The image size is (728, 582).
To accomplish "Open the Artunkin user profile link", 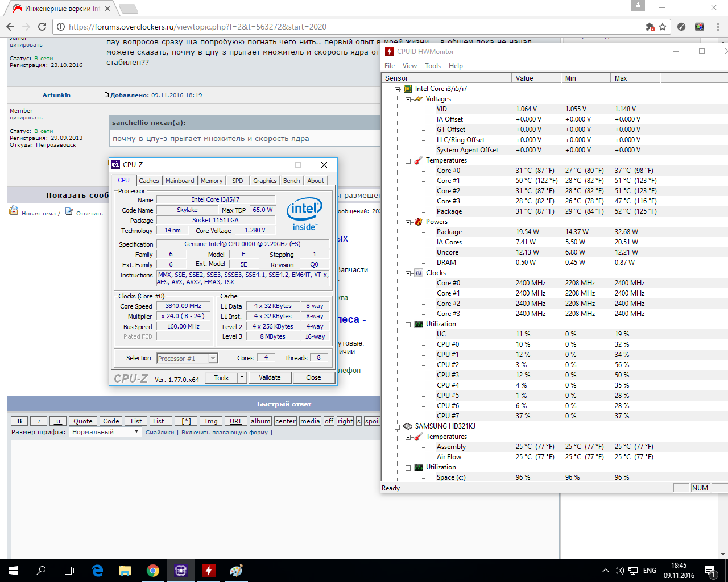I will (57, 95).
